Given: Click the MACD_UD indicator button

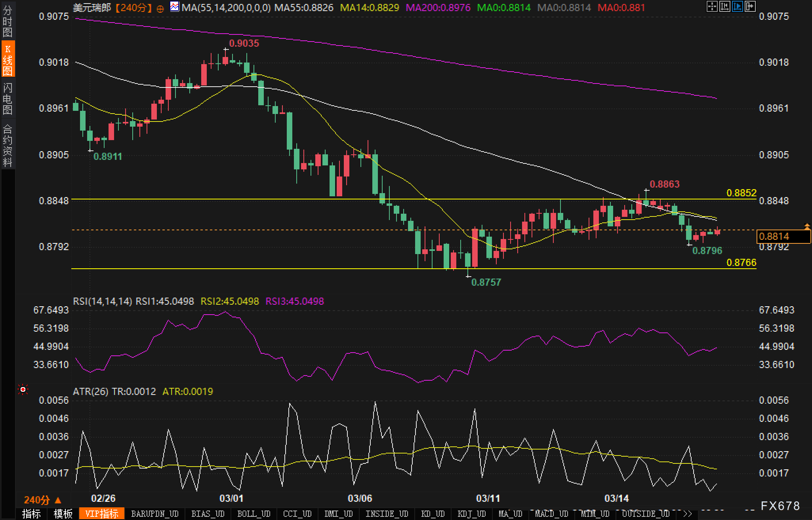Looking at the screenshot, I should (x=552, y=514).
